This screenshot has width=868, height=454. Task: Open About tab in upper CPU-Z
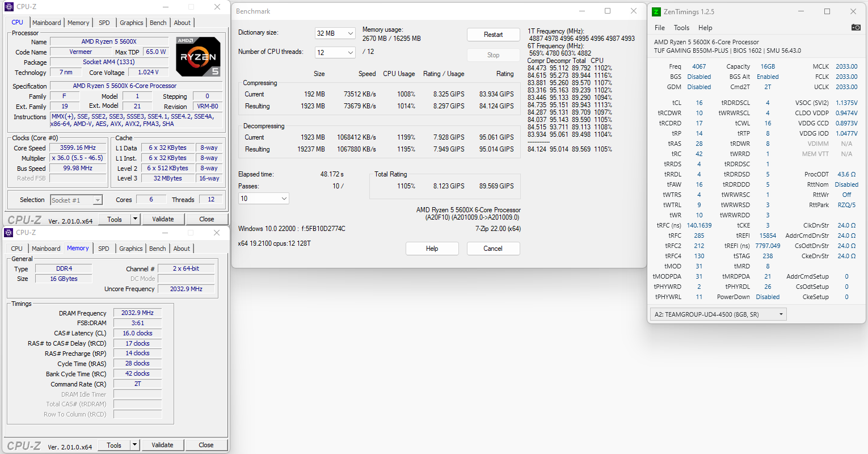click(x=182, y=23)
